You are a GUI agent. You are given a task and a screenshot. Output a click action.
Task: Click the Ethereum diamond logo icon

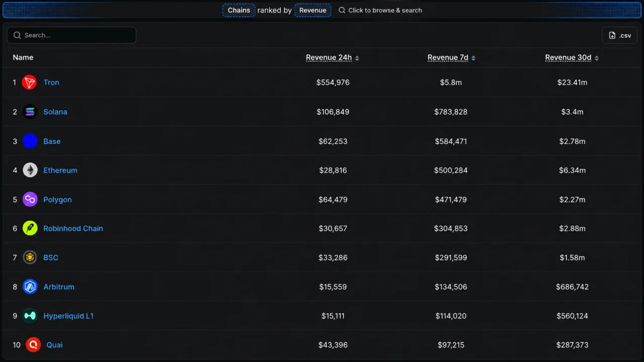30,170
